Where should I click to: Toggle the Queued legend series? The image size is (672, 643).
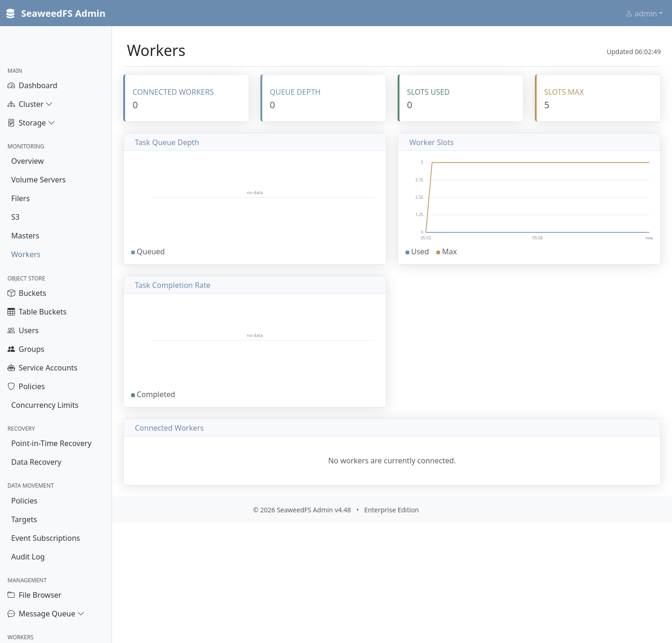pos(148,252)
